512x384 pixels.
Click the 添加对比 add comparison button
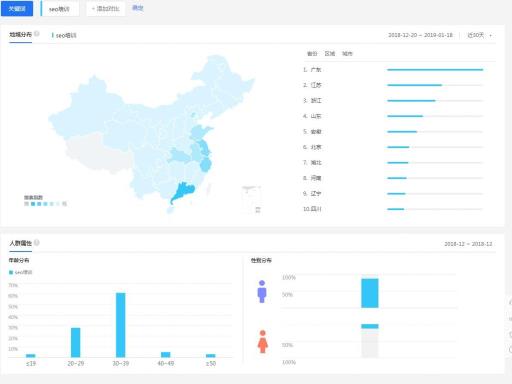pos(106,9)
